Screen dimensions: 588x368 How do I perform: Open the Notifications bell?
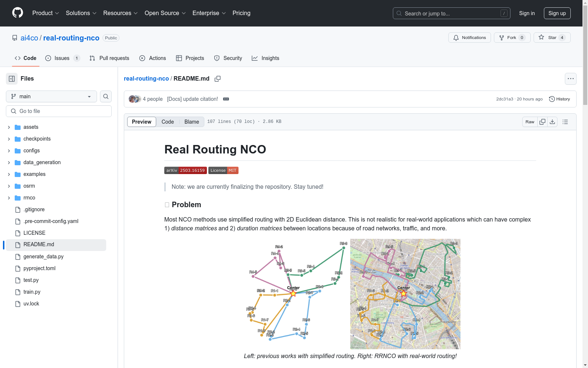tap(469, 37)
